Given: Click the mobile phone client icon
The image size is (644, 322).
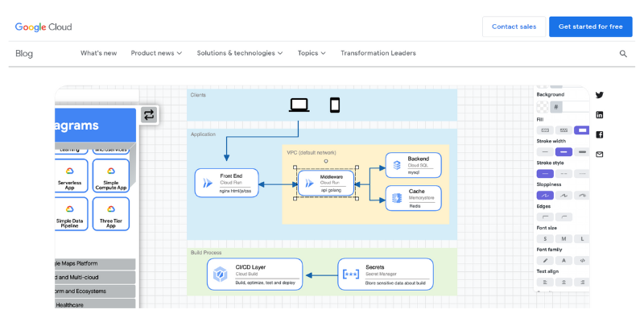Looking at the screenshot, I should 335,105.
